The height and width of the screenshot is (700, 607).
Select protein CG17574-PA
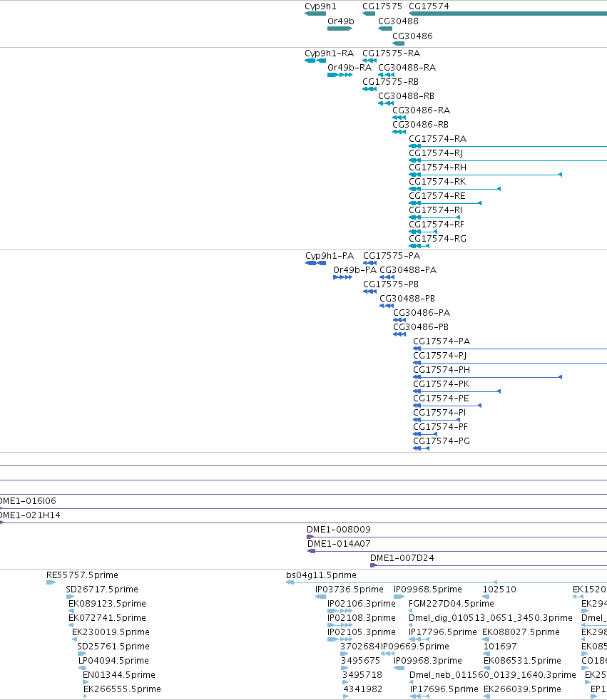click(x=442, y=341)
